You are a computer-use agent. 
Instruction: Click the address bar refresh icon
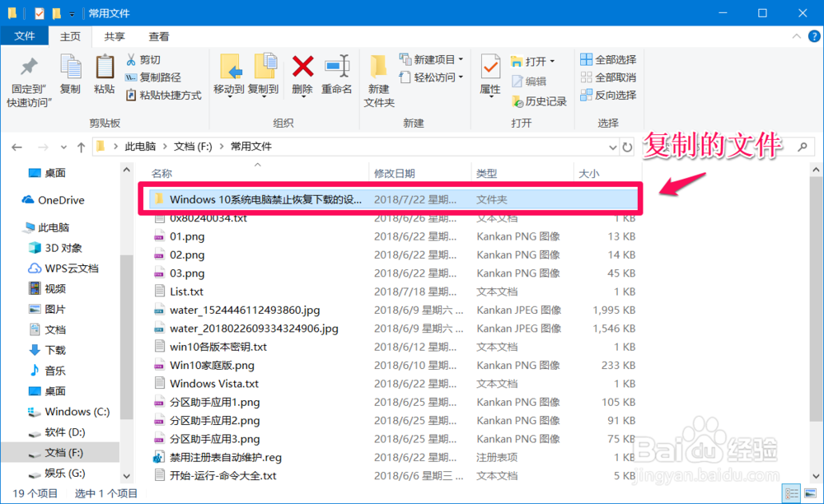(627, 147)
